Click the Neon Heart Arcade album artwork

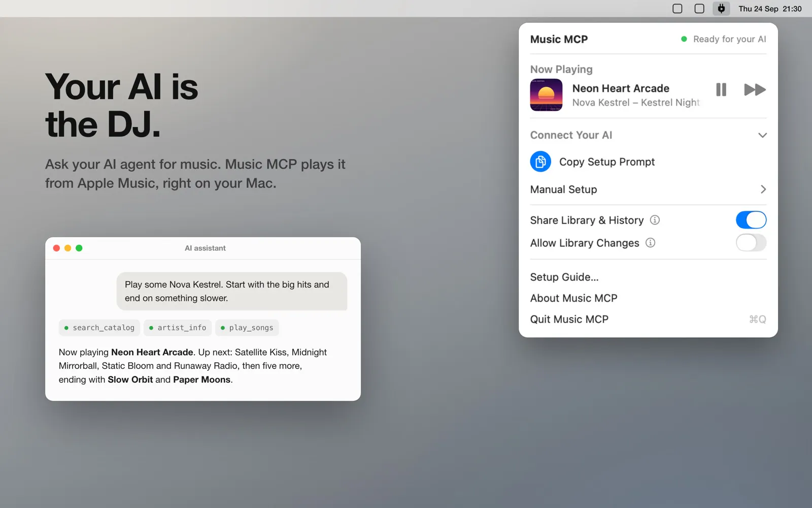tap(546, 95)
